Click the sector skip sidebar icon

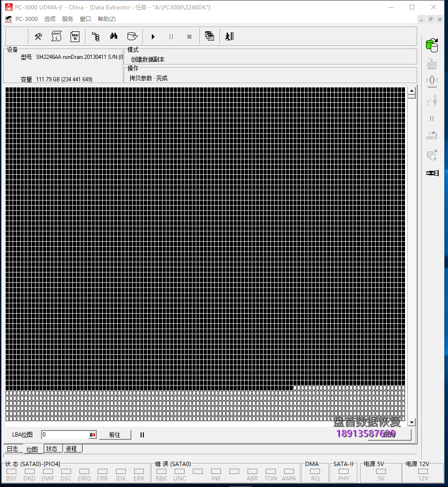pyautogui.click(x=432, y=136)
